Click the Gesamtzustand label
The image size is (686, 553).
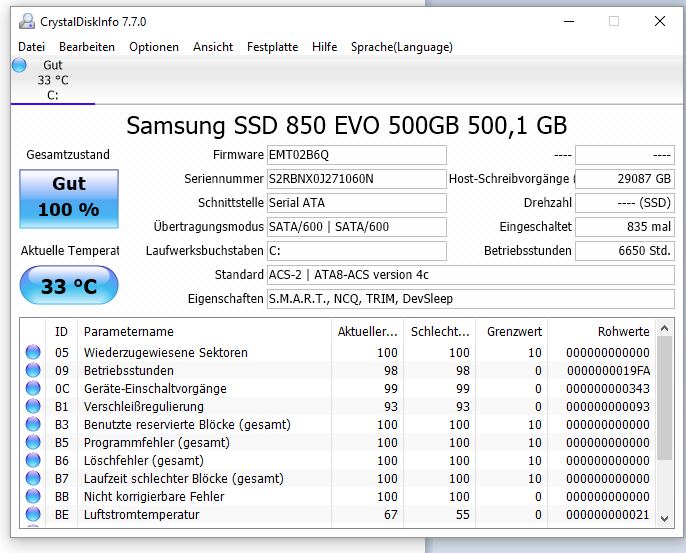tap(68, 154)
